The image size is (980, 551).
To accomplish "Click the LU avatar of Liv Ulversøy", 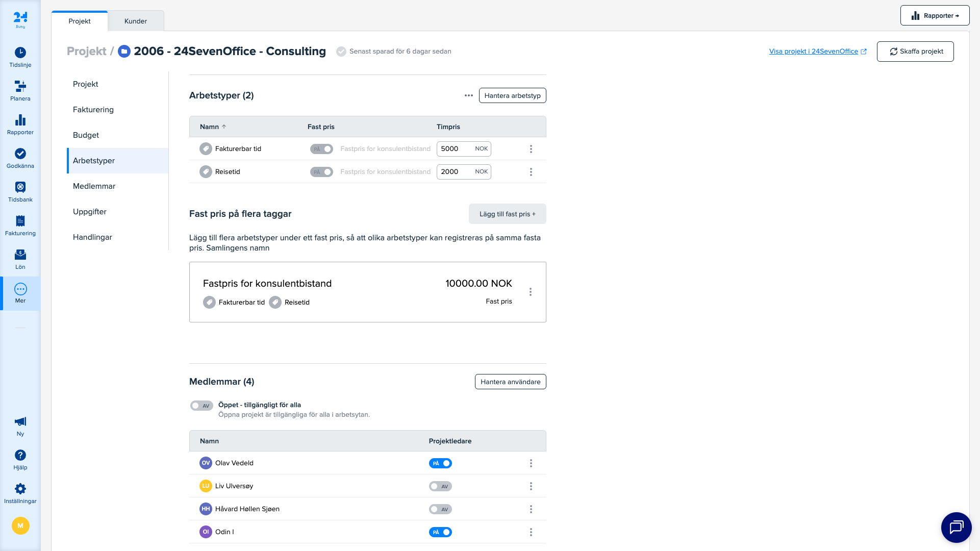I will pyautogui.click(x=206, y=486).
